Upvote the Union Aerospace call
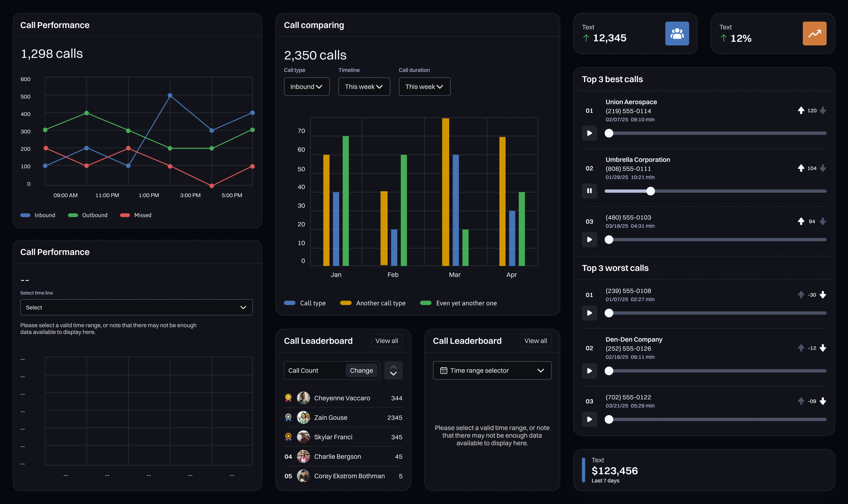The height and width of the screenshot is (504, 848). tap(801, 110)
